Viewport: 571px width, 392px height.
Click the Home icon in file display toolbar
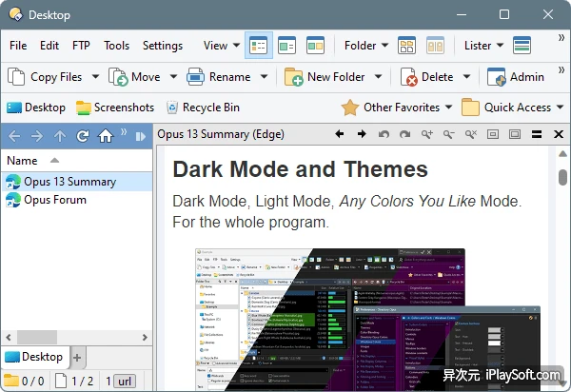(106, 136)
